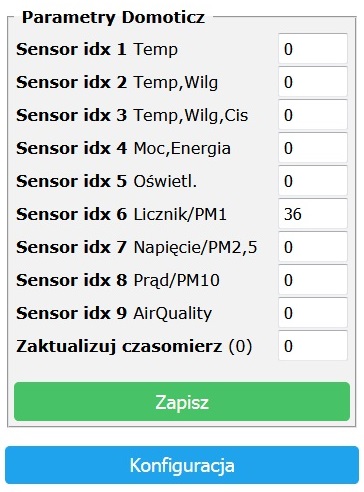
Task: Open the blue Konfiguracja button
Action: pyautogui.click(x=182, y=465)
